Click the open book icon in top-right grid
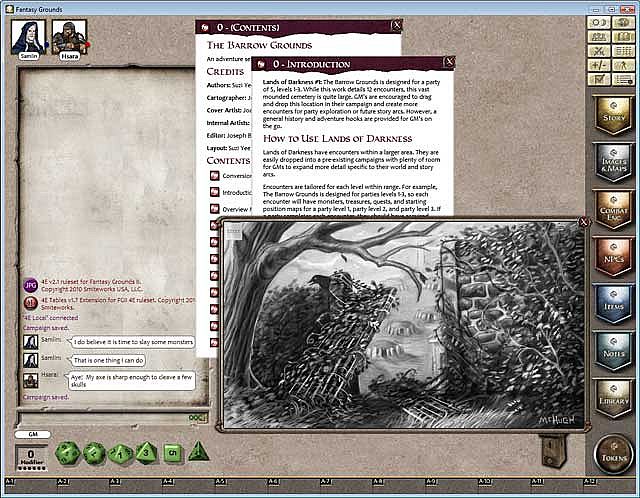Viewport: 640px width, 498px height. pyautogui.click(x=623, y=37)
